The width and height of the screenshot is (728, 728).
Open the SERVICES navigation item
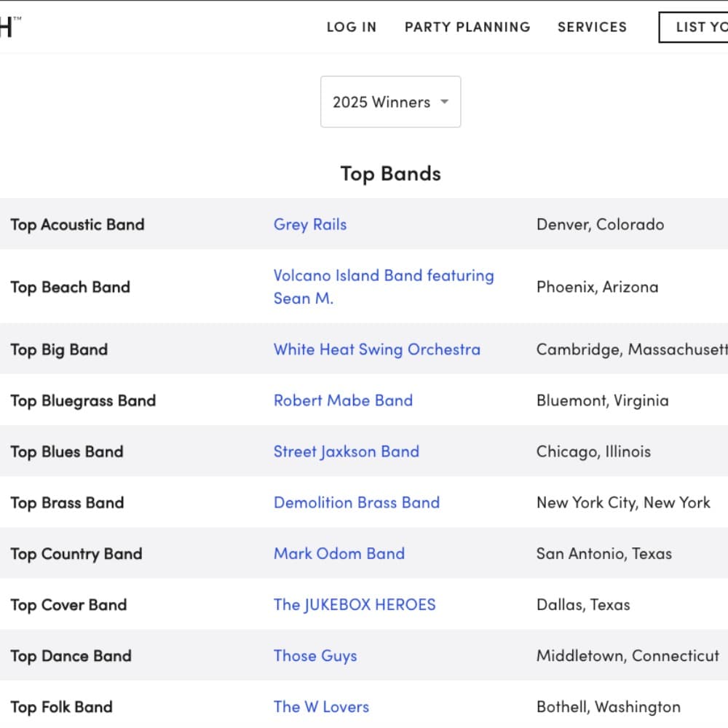click(592, 27)
